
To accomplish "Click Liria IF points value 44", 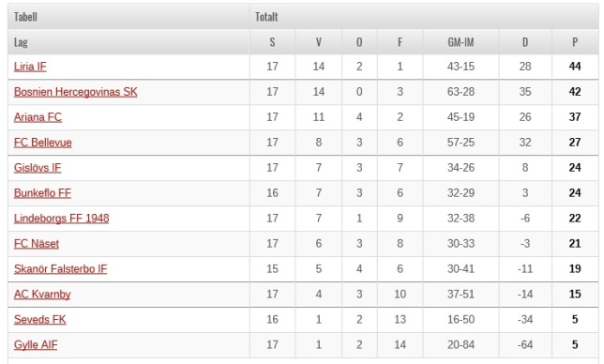I will tap(575, 67).
